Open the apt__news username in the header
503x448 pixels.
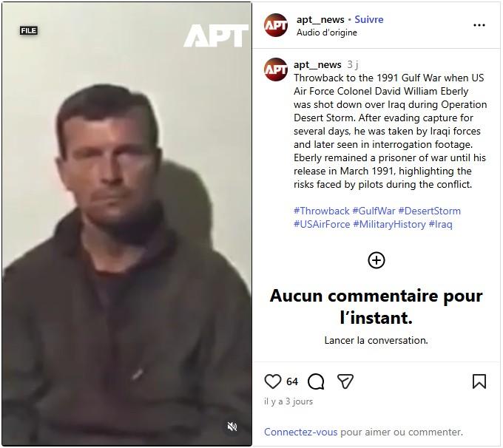(x=320, y=19)
